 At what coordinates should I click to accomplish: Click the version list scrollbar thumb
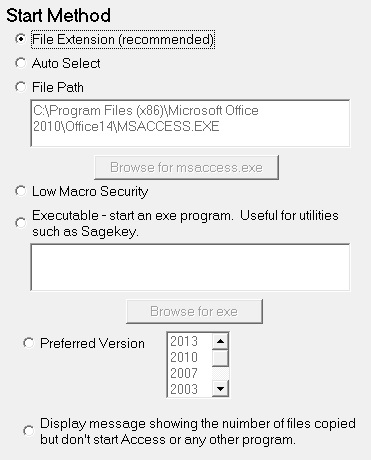(x=220, y=358)
